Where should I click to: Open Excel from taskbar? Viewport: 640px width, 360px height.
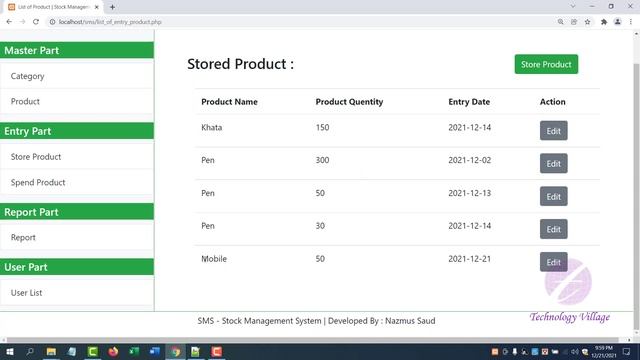(134, 351)
